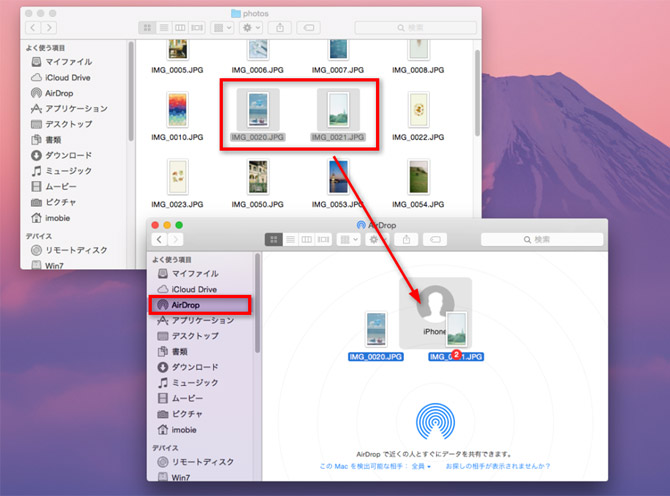Open iCloud Drive in the photos window sidebar
The width and height of the screenshot is (670, 496).
click(x=67, y=77)
